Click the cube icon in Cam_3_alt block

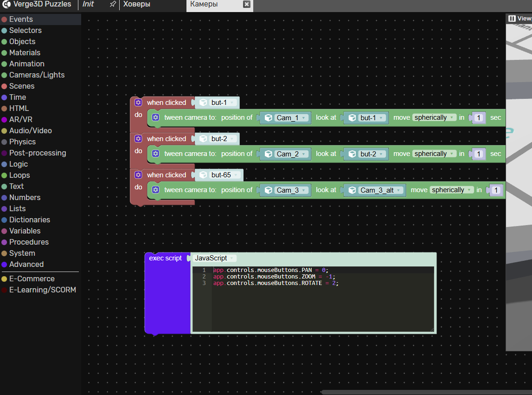point(352,190)
